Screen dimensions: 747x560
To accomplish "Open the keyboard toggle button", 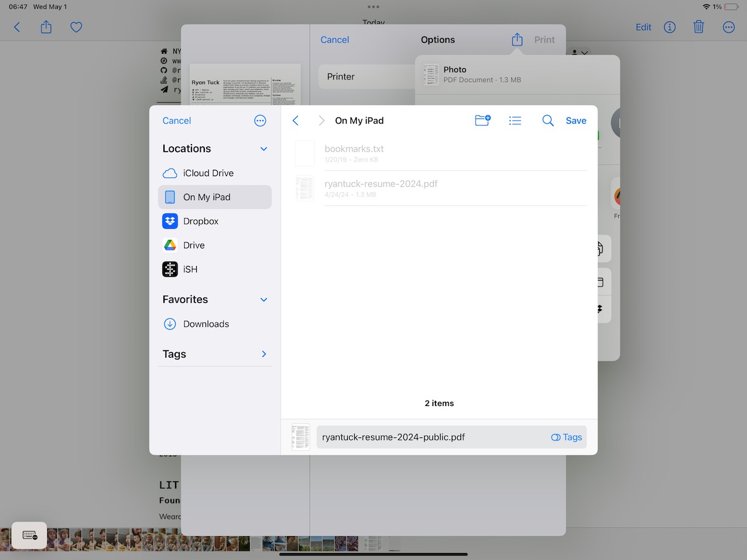I will [30, 535].
